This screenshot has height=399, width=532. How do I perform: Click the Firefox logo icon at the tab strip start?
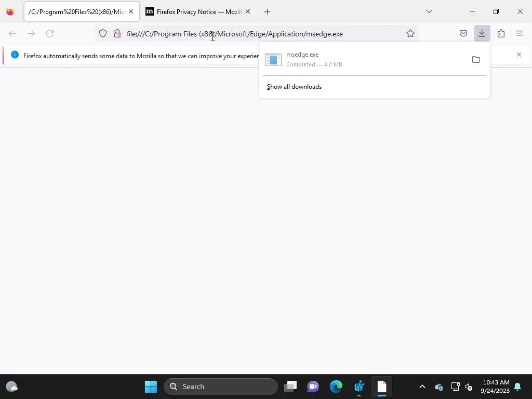click(10, 11)
